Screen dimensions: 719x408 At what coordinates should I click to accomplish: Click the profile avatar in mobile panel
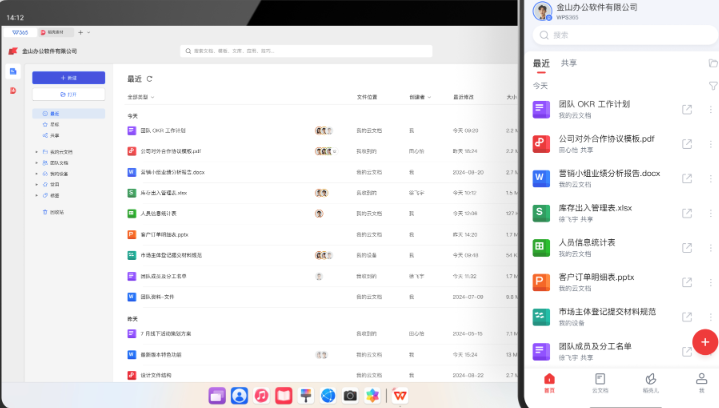click(x=542, y=11)
